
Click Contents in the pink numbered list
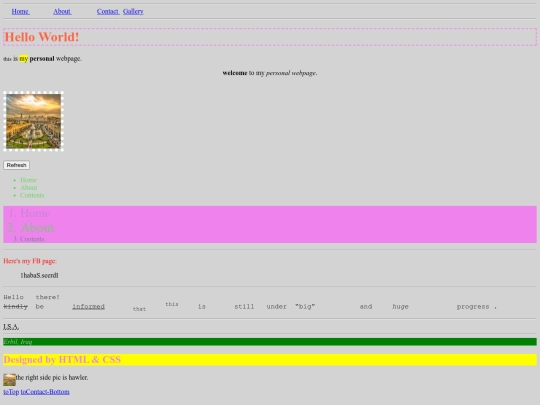pos(32,239)
